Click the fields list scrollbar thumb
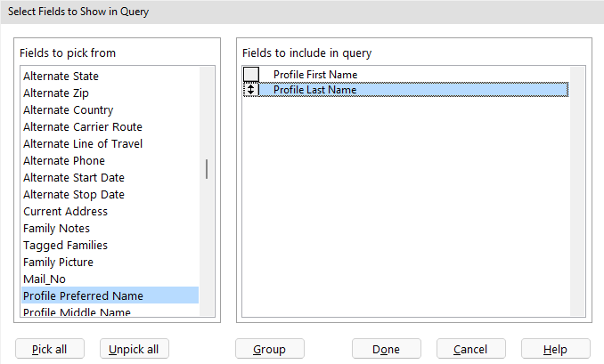 coord(208,169)
